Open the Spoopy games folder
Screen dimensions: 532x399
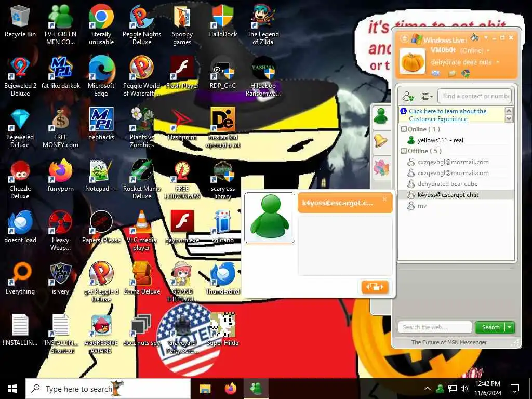click(182, 25)
